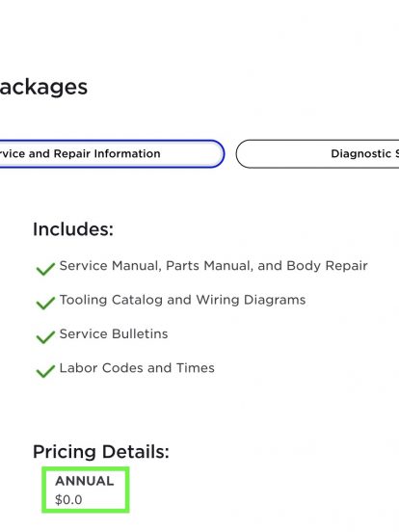This screenshot has width=399, height=532.
Task: Click the 'Pricing Details:' heading
Action: point(101,452)
